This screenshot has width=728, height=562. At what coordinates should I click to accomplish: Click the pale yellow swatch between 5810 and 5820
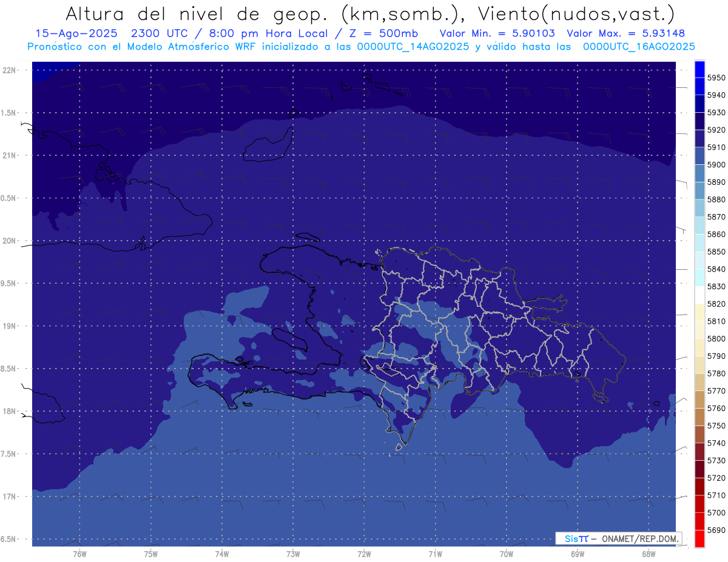(699, 313)
